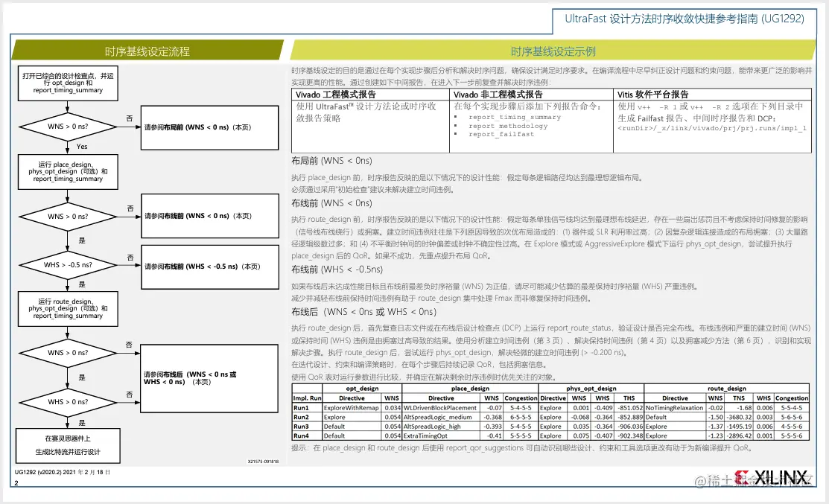Screen dimensions: 829x504
Task: Click the 'WLDrivenBlockPlacement' cell
Action: (440, 408)
